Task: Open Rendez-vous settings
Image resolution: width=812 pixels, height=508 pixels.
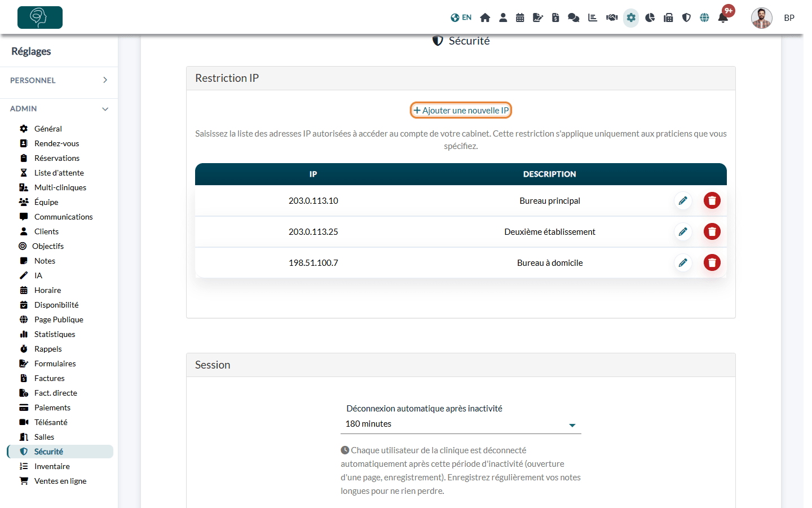Action: pyautogui.click(x=56, y=143)
